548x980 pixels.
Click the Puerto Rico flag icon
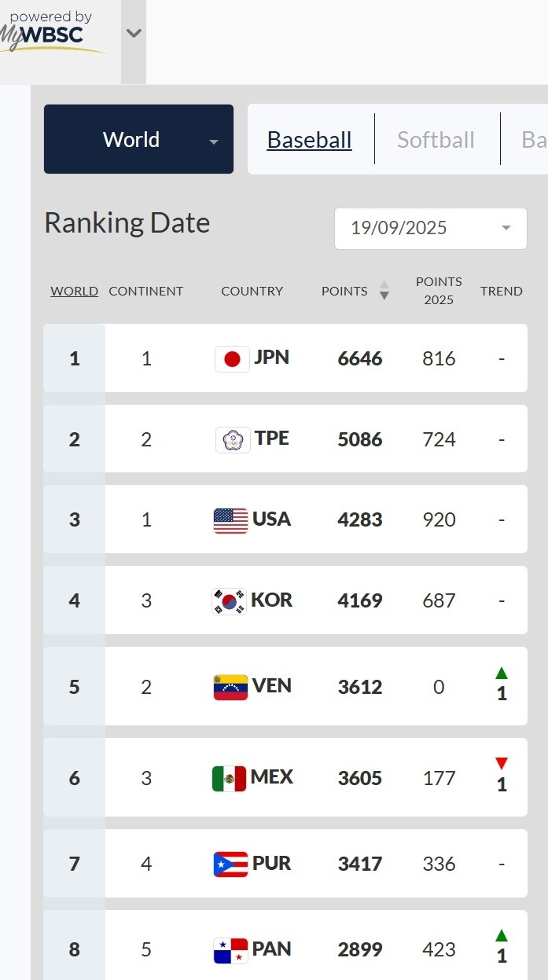(230, 864)
